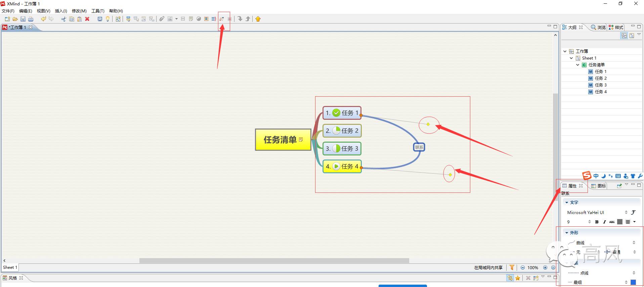Click the 在局域网内共享 share link

tap(488, 267)
